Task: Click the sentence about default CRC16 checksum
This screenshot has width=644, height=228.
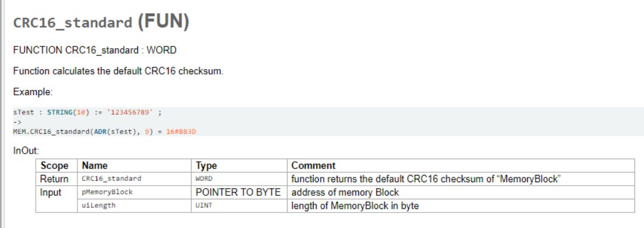Action: [x=118, y=71]
